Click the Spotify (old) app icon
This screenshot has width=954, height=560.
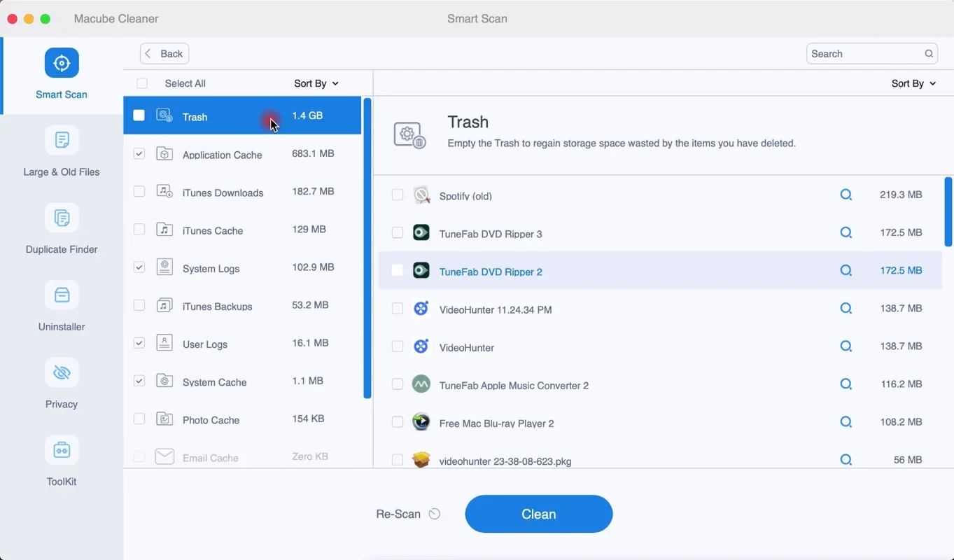(x=421, y=195)
